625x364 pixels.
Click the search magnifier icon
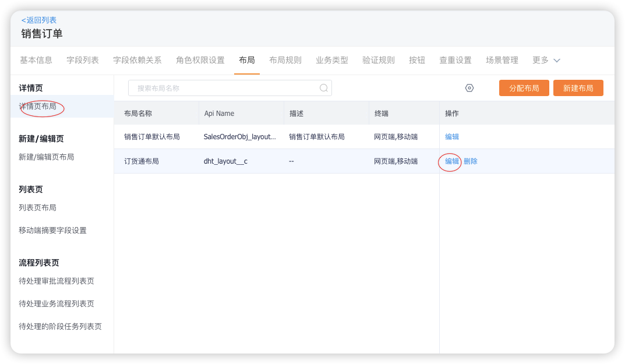pyautogui.click(x=324, y=88)
